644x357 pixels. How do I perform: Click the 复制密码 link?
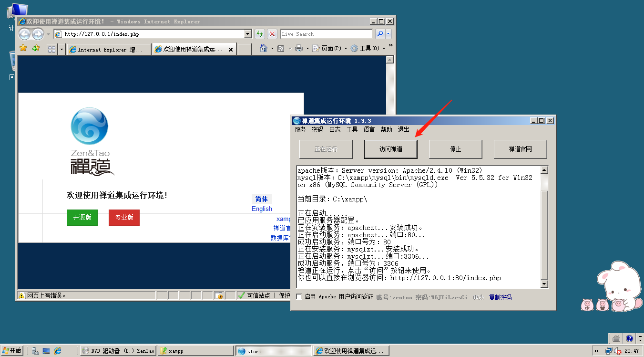pos(500,297)
